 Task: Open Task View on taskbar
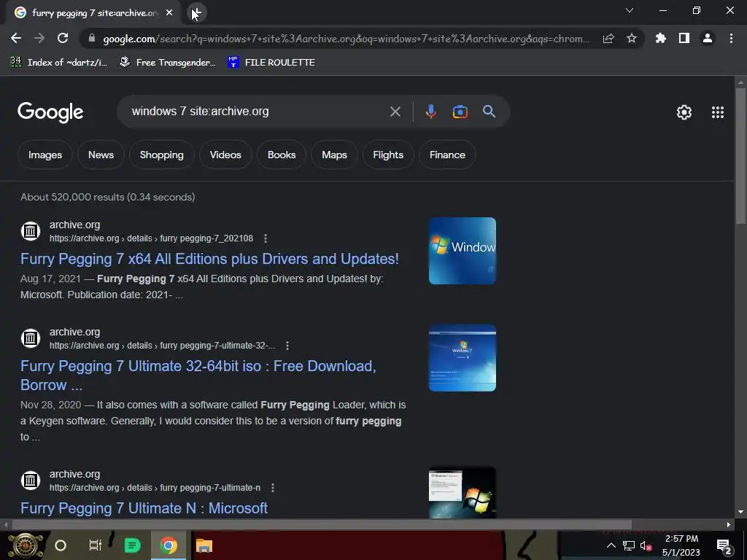96,545
